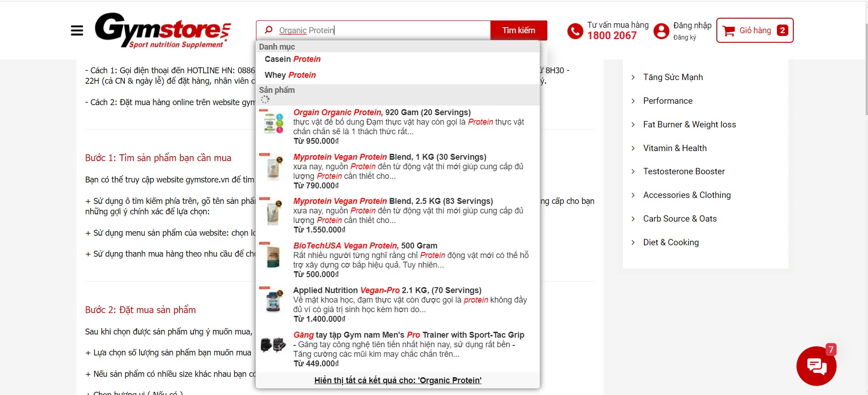
Task: Click the user account icon
Action: pyautogui.click(x=661, y=31)
